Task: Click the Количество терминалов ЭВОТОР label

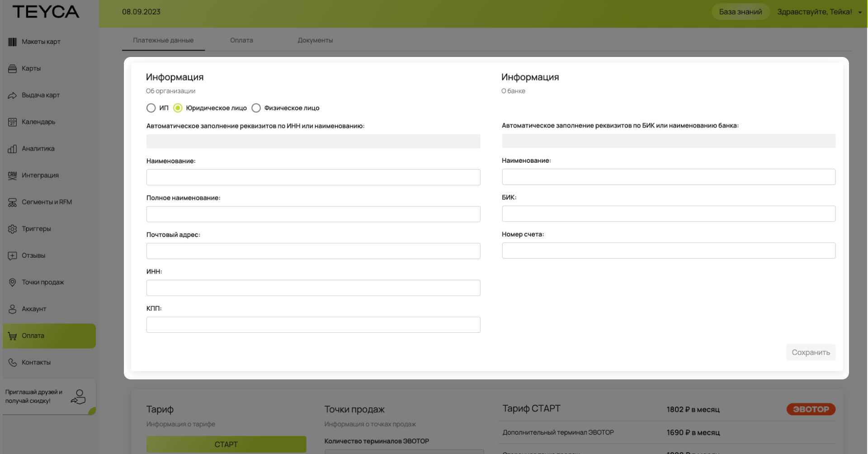Action: tap(377, 441)
